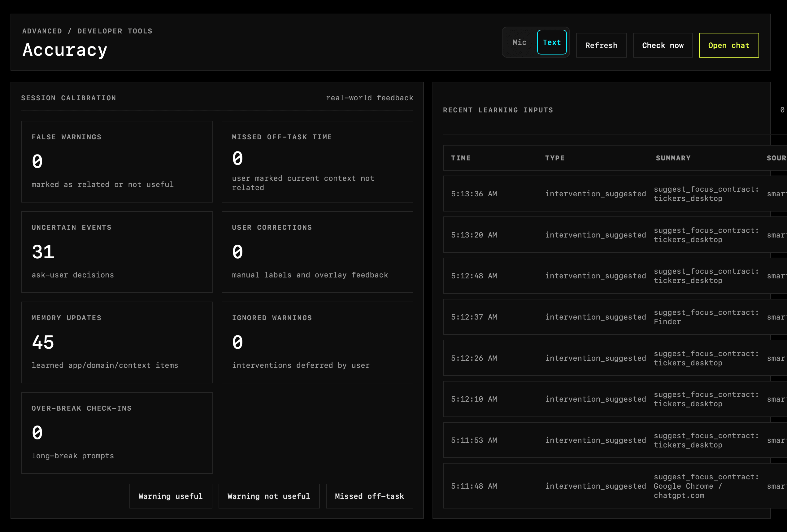Mark the Warning useful button

click(x=171, y=496)
